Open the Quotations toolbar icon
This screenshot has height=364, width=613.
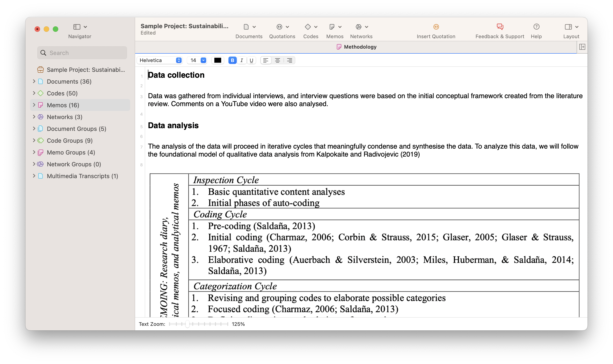pyautogui.click(x=279, y=27)
